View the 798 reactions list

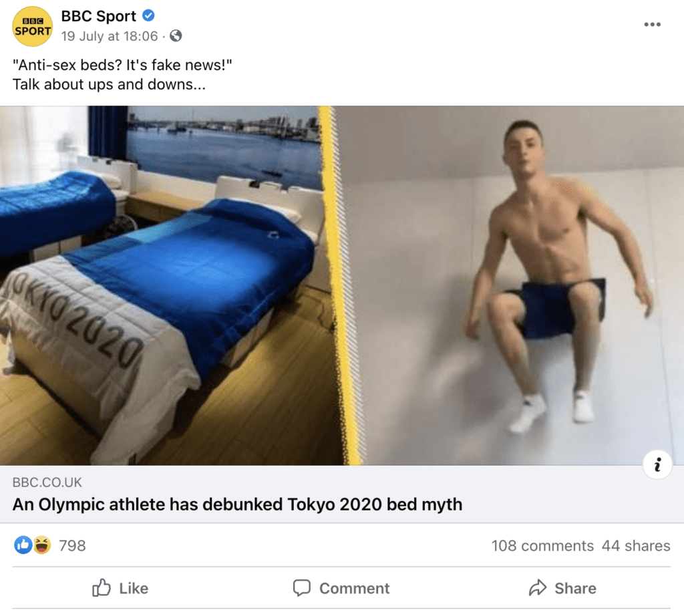[72, 546]
